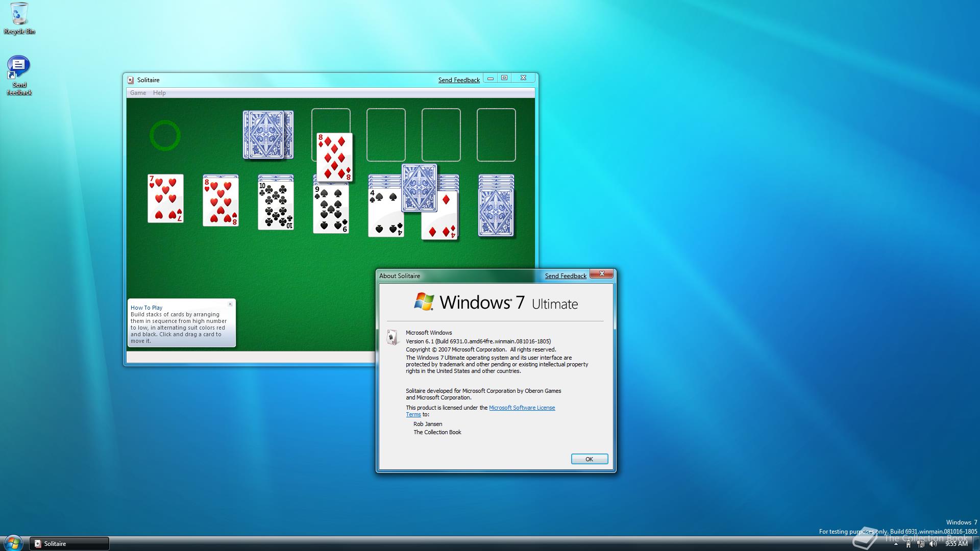Open the volume speaker tray icon
Image resolution: width=980 pixels, height=551 pixels.
[933, 544]
